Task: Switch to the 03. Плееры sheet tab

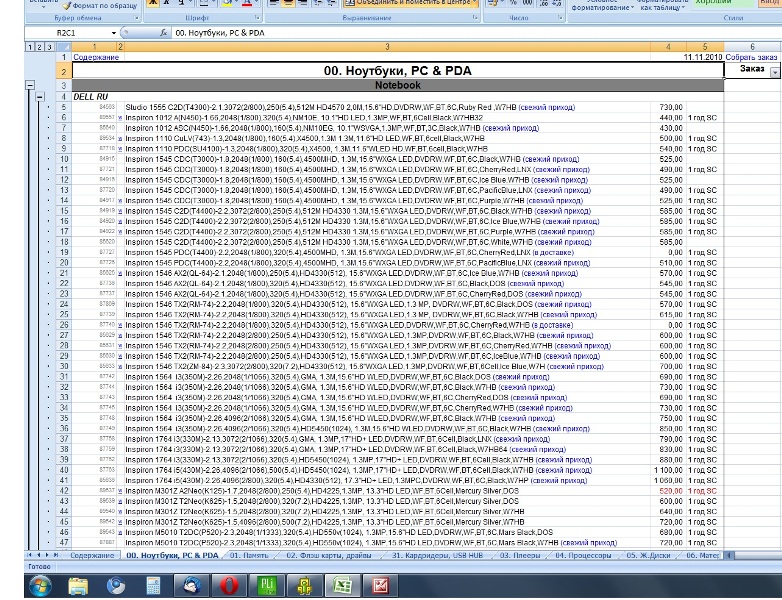Action: (520, 555)
